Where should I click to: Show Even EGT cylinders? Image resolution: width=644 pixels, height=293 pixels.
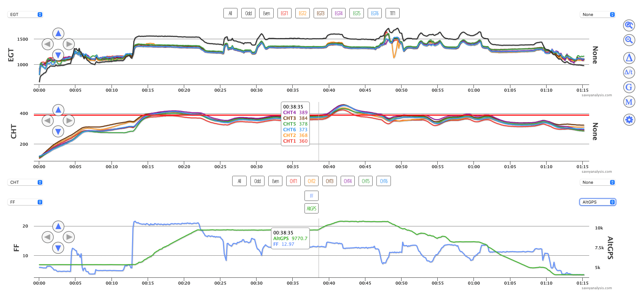(x=266, y=13)
